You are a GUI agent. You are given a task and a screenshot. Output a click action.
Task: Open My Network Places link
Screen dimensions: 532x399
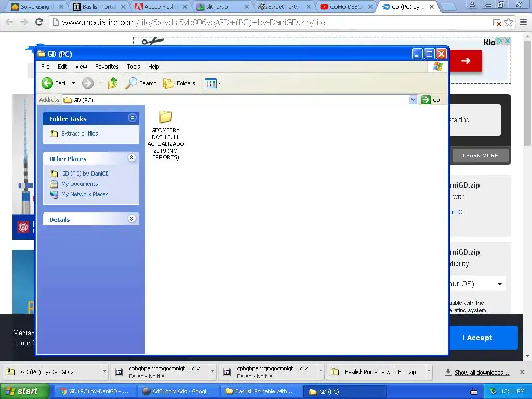(85, 194)
